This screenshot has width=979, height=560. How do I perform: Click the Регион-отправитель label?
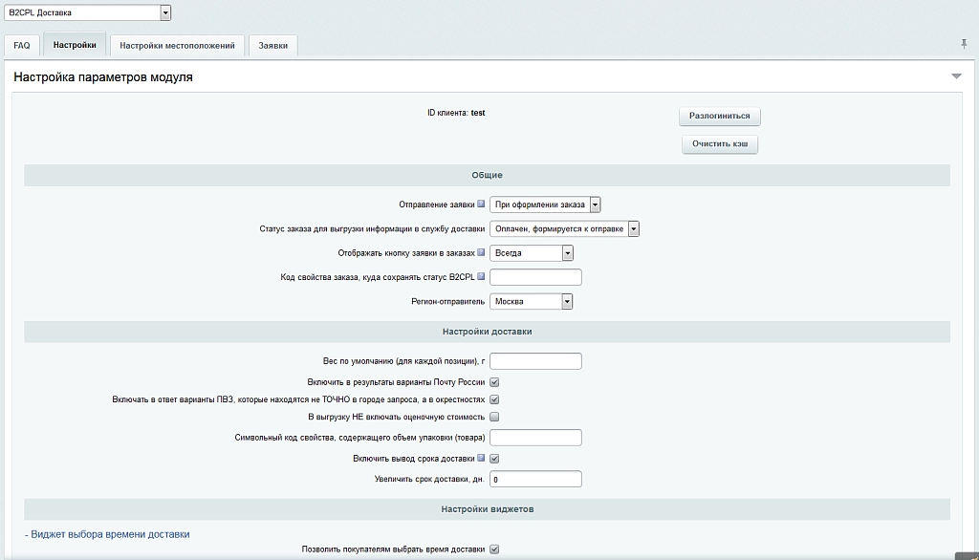tap(447, 302)
